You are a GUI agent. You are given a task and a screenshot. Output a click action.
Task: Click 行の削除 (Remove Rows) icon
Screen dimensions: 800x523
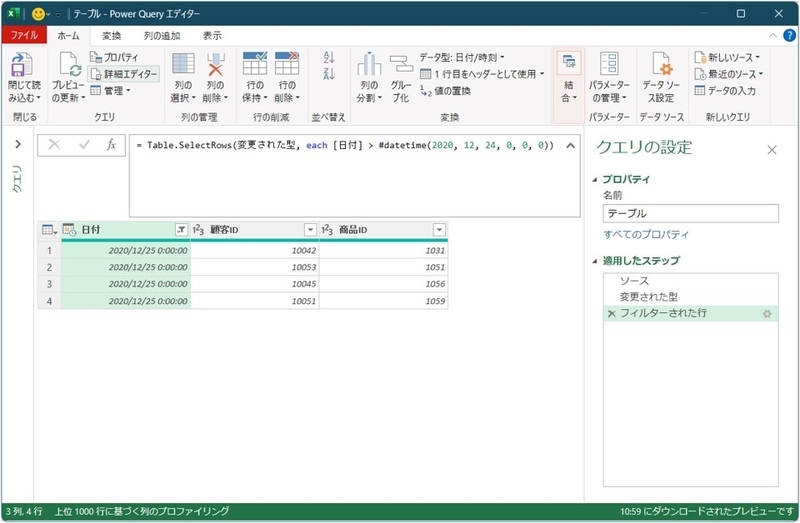pyautogui.click(x=287, y=63)
